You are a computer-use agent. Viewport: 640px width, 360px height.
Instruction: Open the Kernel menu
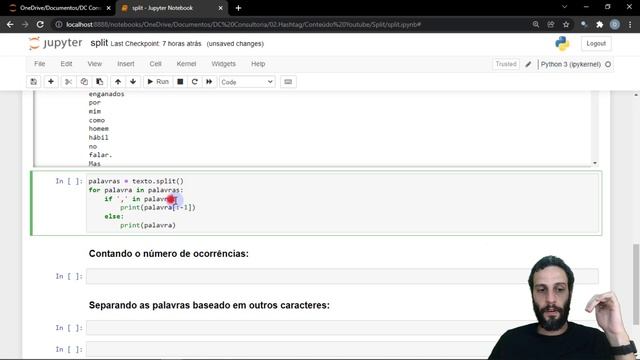point(186,64)
